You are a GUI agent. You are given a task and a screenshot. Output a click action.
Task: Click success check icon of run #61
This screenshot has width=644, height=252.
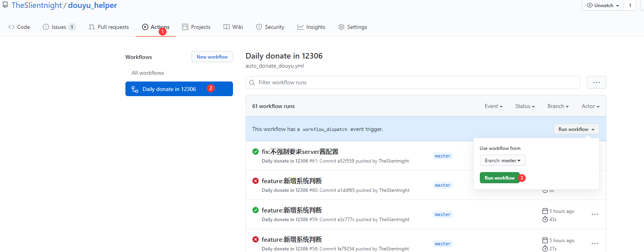coord(256,152)
